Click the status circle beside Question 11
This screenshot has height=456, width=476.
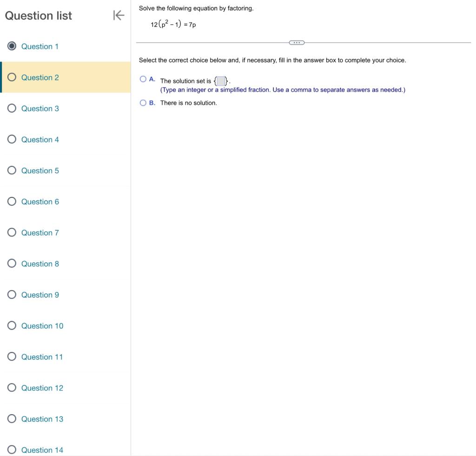click(11, 356)
